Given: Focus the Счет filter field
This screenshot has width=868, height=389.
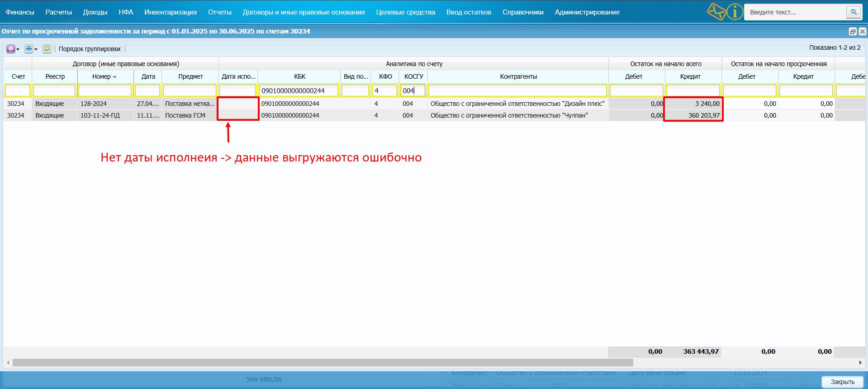Looking at the screenshot, I should [18, 90].
